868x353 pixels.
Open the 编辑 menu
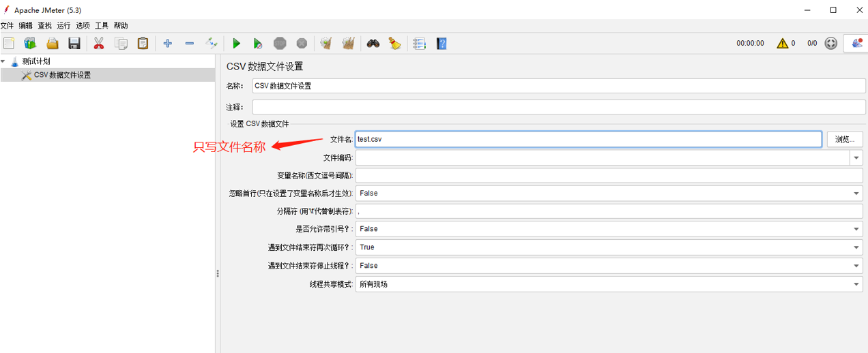pyautogui.click(x=26, y=25)
